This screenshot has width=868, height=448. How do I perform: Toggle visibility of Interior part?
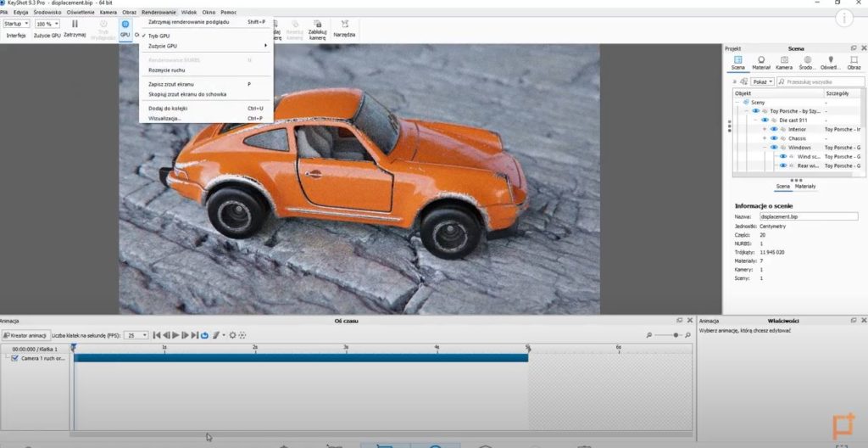point(774,129)
